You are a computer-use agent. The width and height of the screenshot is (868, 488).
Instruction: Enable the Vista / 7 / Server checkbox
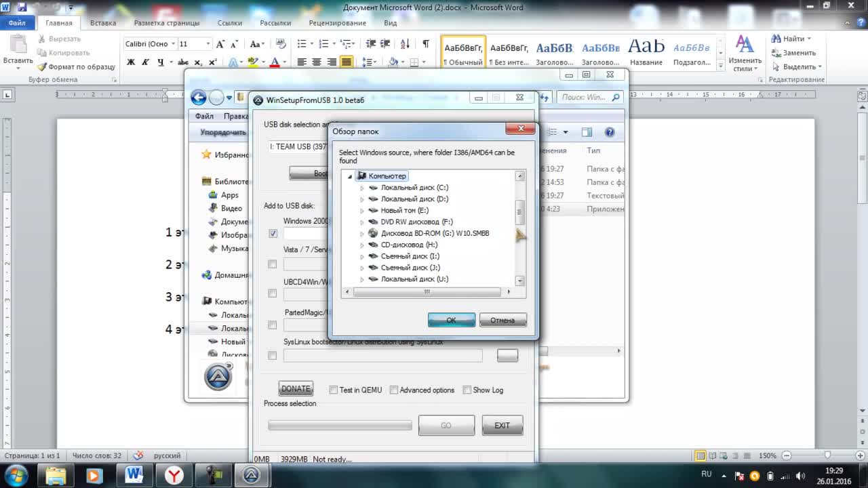273,264
